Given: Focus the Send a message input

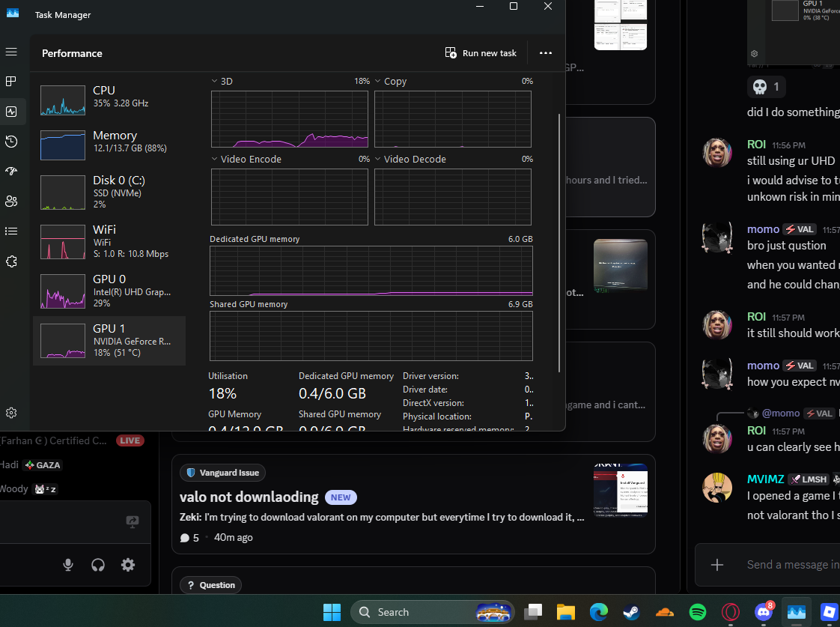Looking at the screenshot, I should click(x=793, y=565).
